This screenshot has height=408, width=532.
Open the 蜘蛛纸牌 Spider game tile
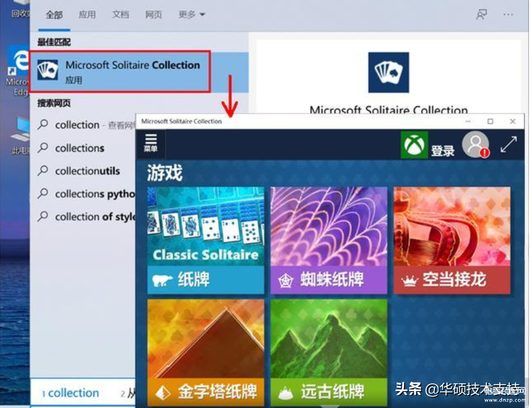[329, 240]
